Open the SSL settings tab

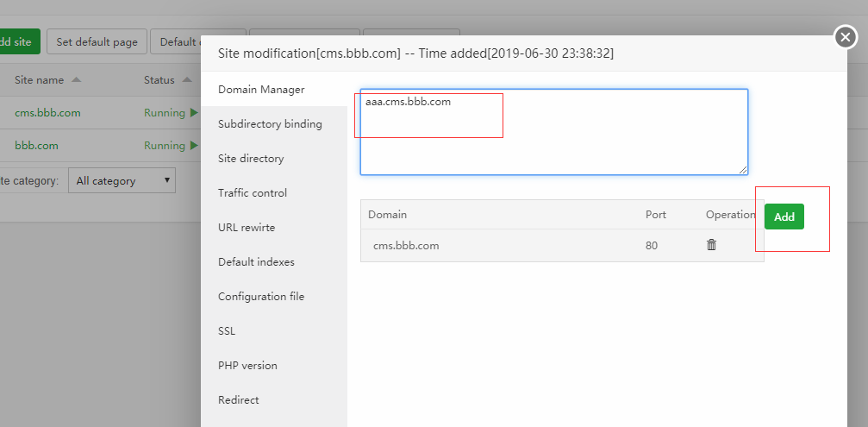tap(227, 331)
